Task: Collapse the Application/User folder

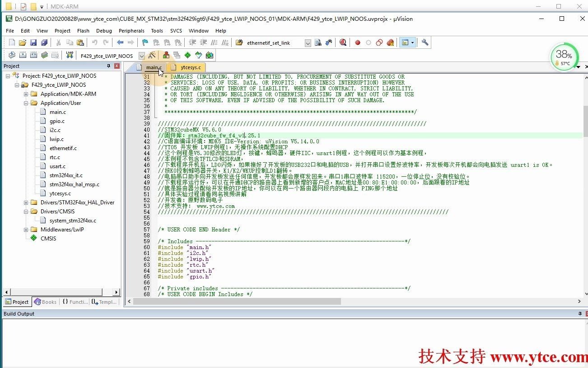Action: [26, 103]
